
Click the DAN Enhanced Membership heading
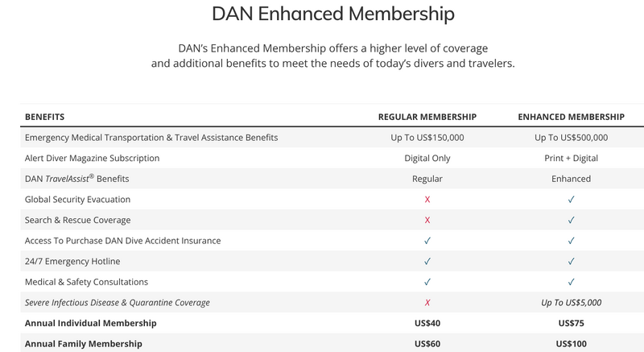click(333, 14)
